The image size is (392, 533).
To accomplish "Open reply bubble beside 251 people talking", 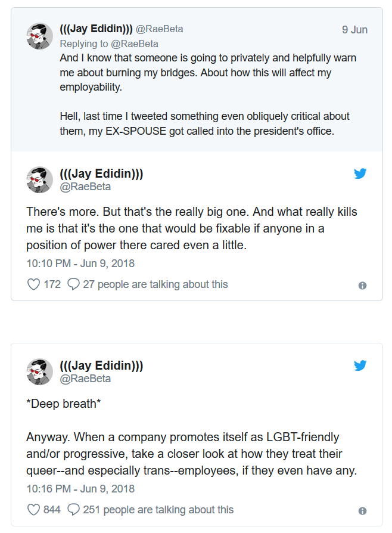I will [74, 510].
